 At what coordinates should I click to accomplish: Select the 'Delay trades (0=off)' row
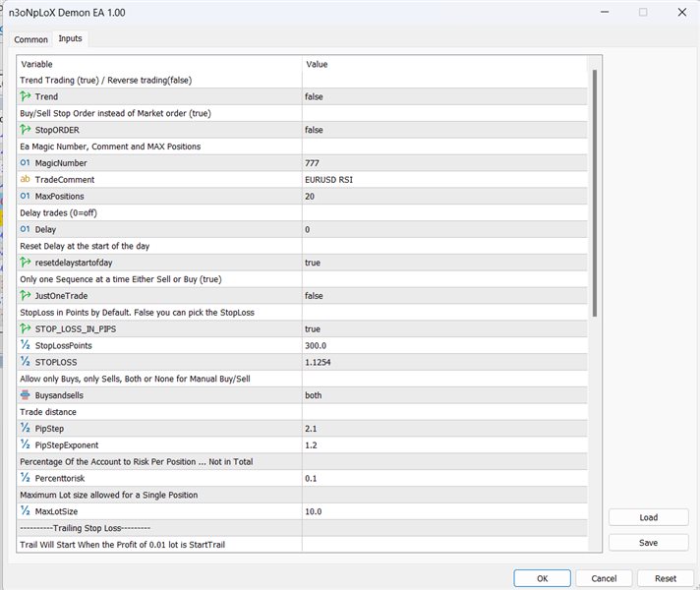[302, 212]
